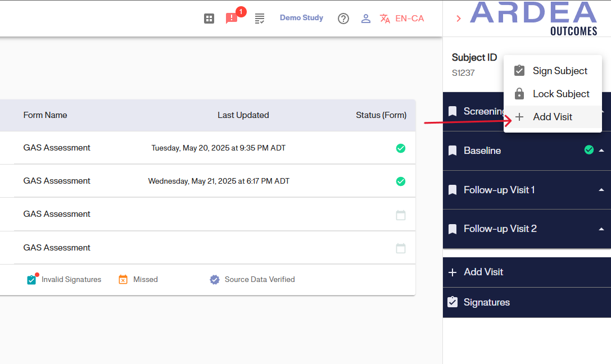Screen dimensions: 611x364
Task: Expand the Follow-up Visit 1 section
Action: [x=601, y=190]
